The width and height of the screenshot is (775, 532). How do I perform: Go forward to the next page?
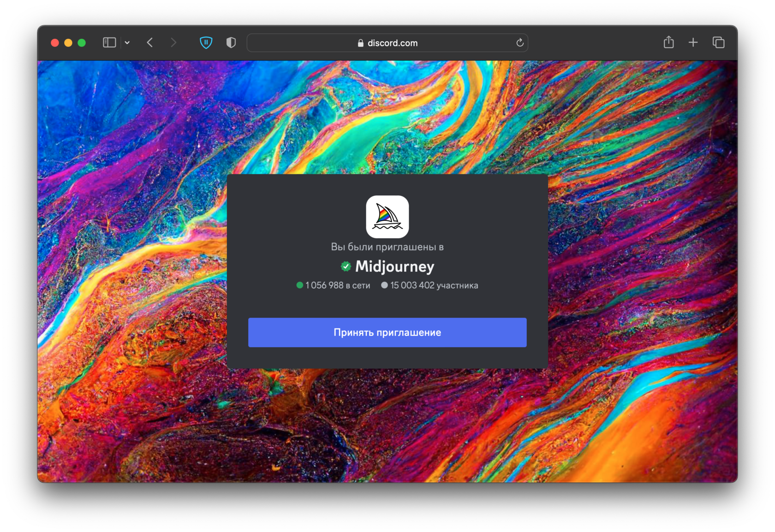pyautogui.click(x=173, y=43)
